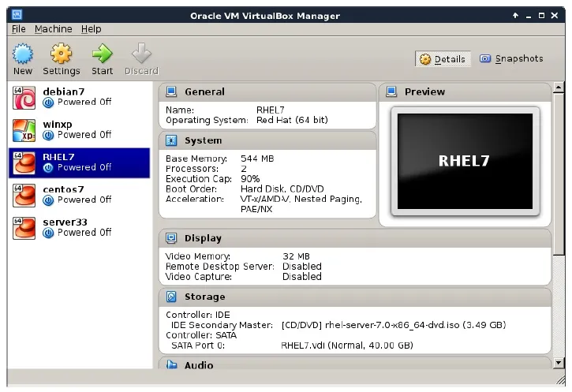Image resolution: width=572 pixels, height=392 pixels.
Task: Select the debian7 virtual machine
Action: click(x=79, y=98)
